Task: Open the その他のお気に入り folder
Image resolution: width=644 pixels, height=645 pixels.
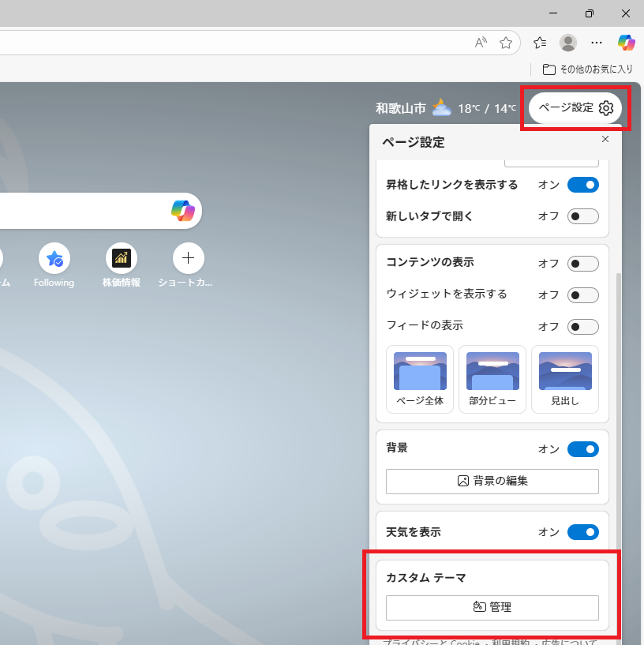Action: click(x=588, y=69)
